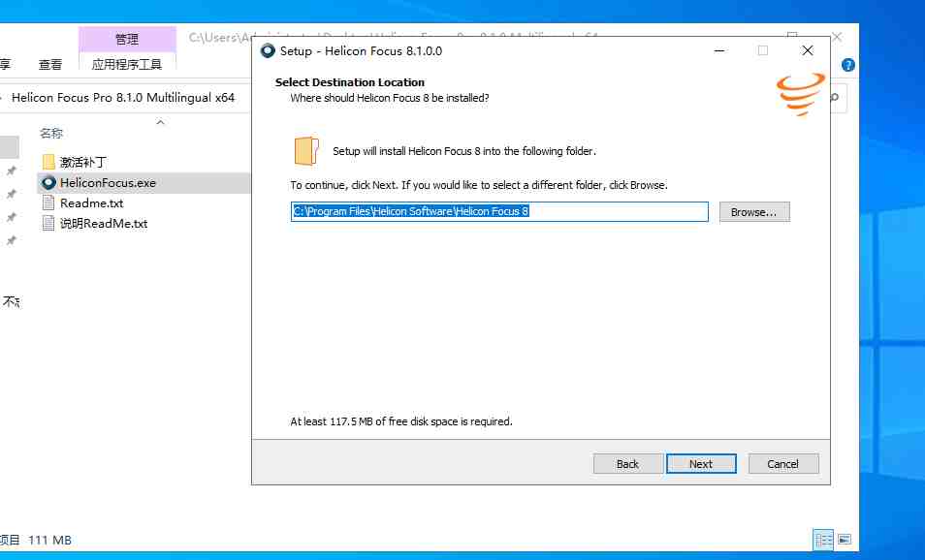Screen dimensions: 925x560
Task: Select the Readme.txt file
Action: click(x=91, y=202)
